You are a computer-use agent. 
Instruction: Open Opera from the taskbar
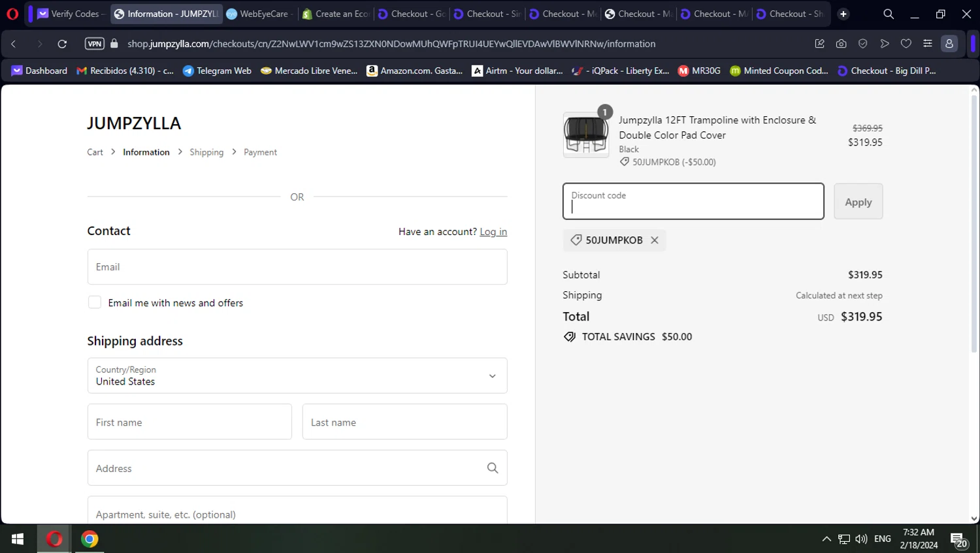(x=54, y=539)
